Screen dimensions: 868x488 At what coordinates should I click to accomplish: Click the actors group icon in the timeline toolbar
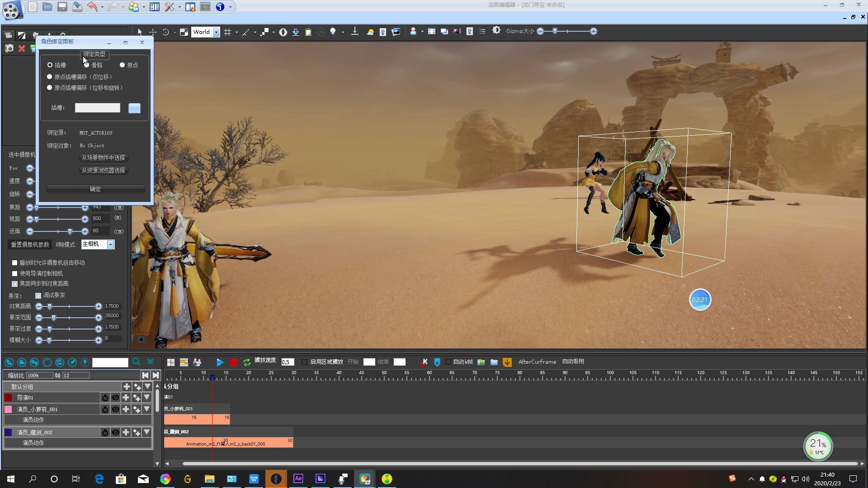197,362
